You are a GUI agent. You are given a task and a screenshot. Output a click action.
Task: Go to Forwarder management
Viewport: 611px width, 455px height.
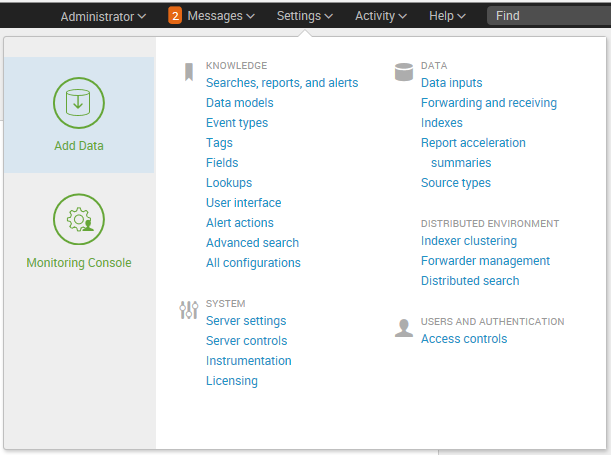coord(485,261)
